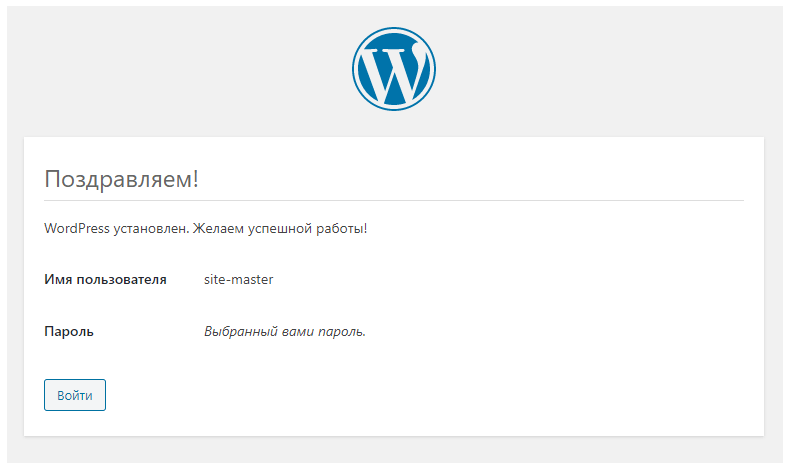
Task: Click the Имя пользователя label
Action: (105, 280)
